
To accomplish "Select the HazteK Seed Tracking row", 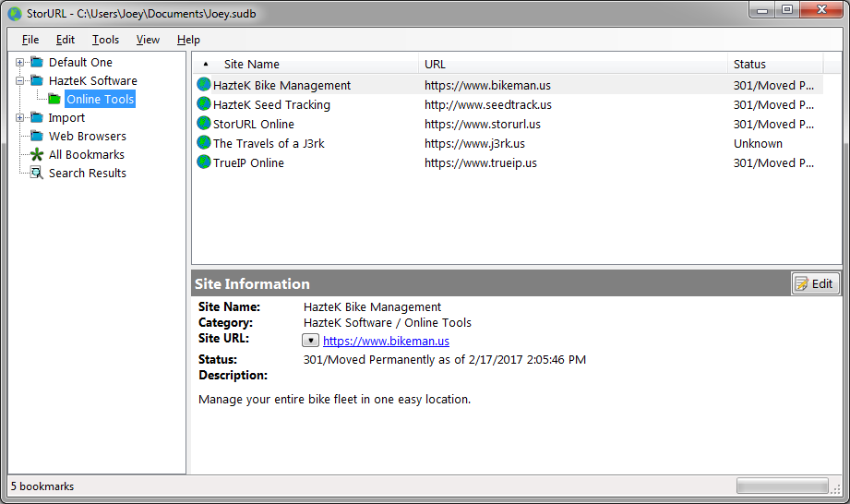I will (271, 104).
